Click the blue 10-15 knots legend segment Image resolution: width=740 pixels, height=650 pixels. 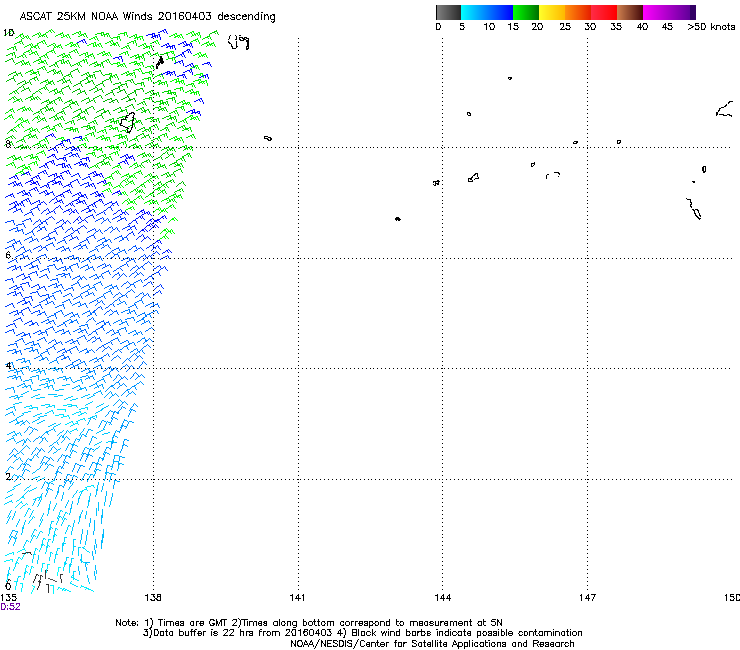pyautogui.click(x=500, y=12)
